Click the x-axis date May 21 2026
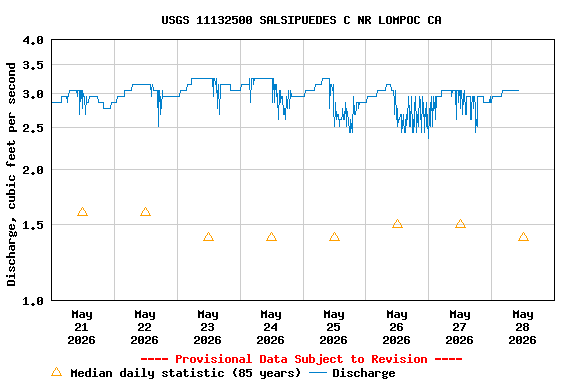 click(x=82, y=327)
